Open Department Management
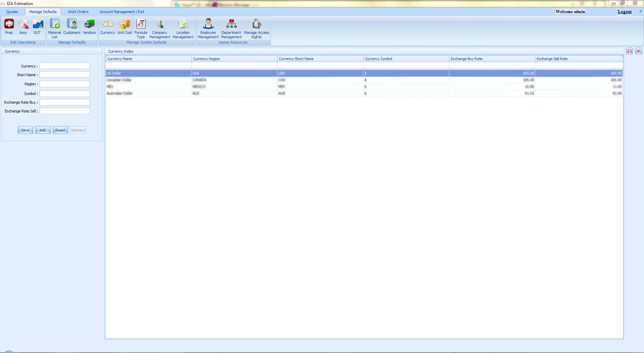Image resolution: width=644 pixels, height=353 pixels. [231, 28]
